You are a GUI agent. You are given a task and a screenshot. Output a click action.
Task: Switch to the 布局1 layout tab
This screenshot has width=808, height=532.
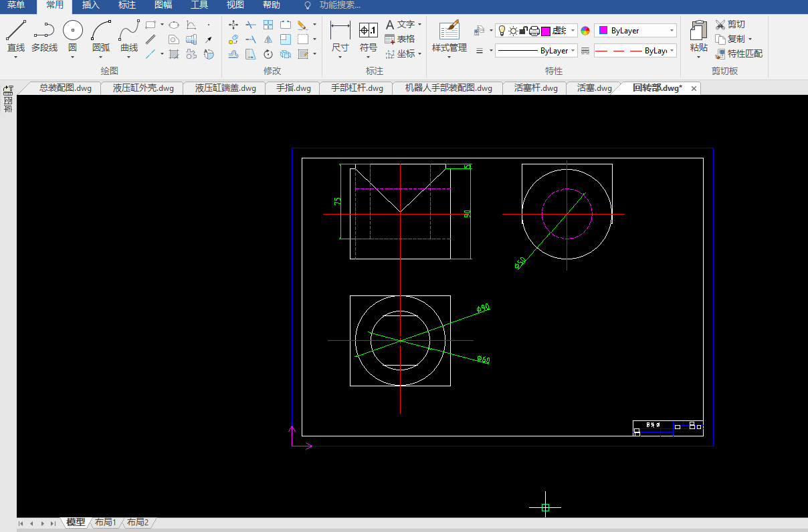[106, 523]
